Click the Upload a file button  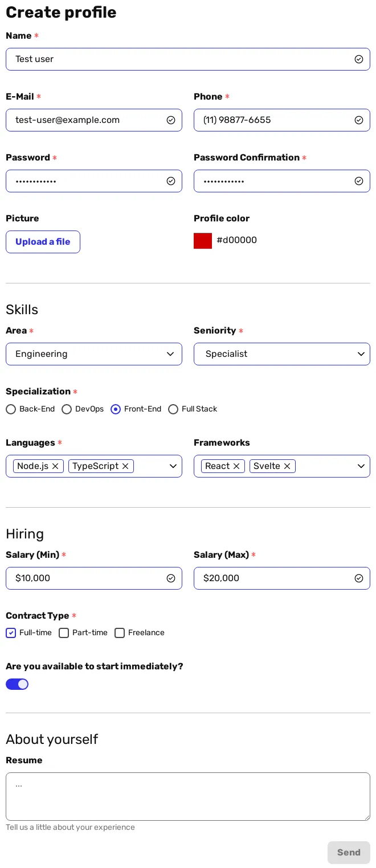(43, 242)
